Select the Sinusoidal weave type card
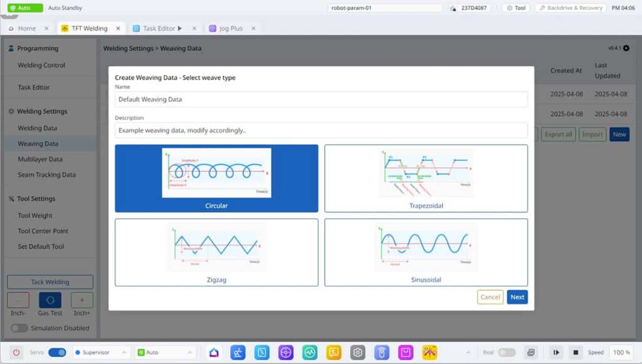Image resolution: width=642 pixels, height=364 pixels. pos(426,252)
